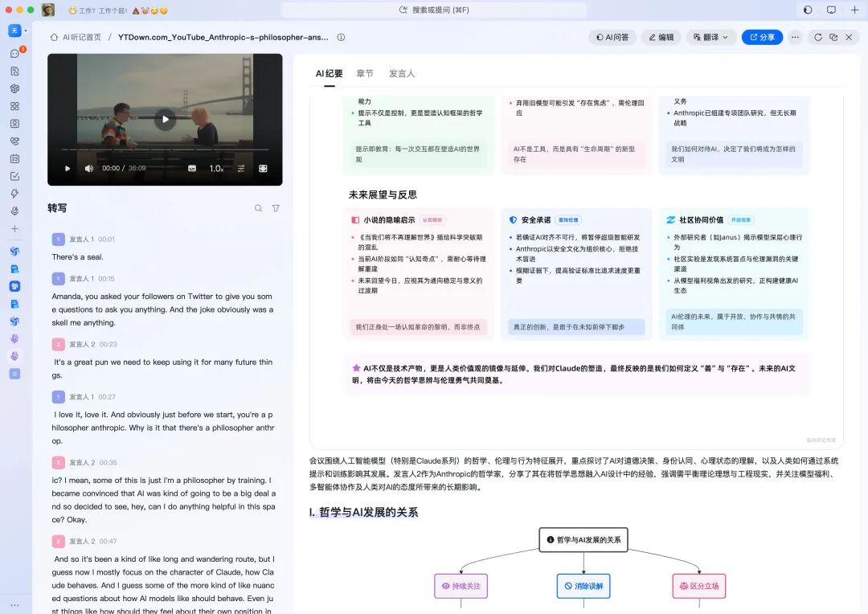Viewport: 868px width, 614px height.
Task: Click the 发言人 1 label at 00:27
Action: coord(81,397)
